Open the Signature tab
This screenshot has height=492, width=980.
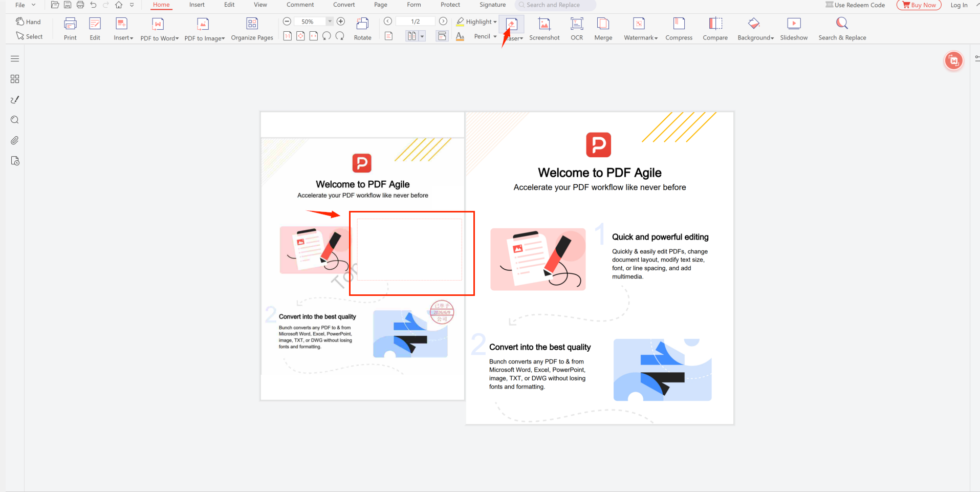[492, 5]
